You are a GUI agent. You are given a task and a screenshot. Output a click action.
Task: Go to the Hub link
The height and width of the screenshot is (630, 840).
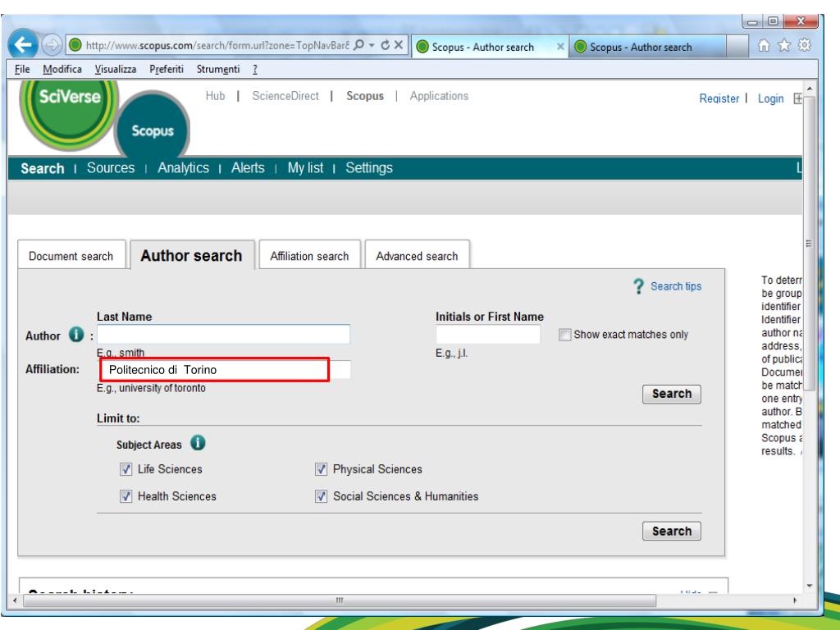216,96
